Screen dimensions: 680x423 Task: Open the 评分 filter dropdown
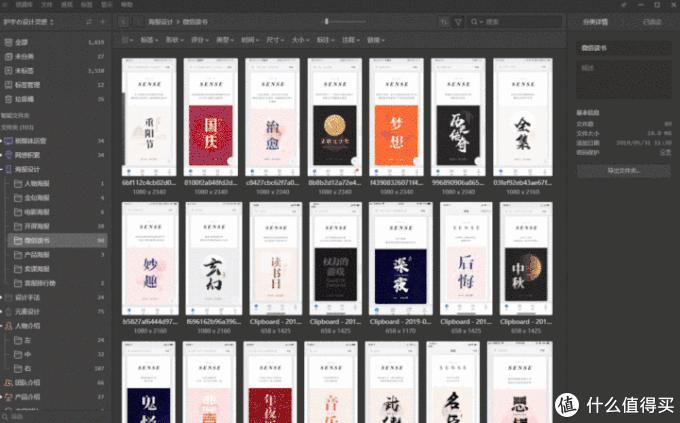pos(200,40)
